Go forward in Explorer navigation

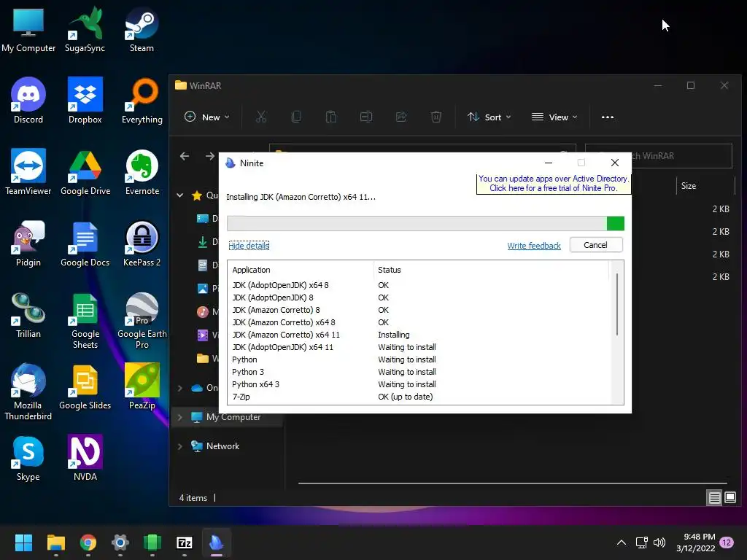coord(210,156)
